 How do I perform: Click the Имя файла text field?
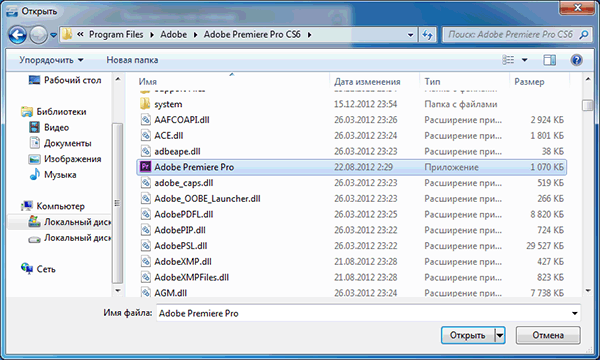[364, 313]
